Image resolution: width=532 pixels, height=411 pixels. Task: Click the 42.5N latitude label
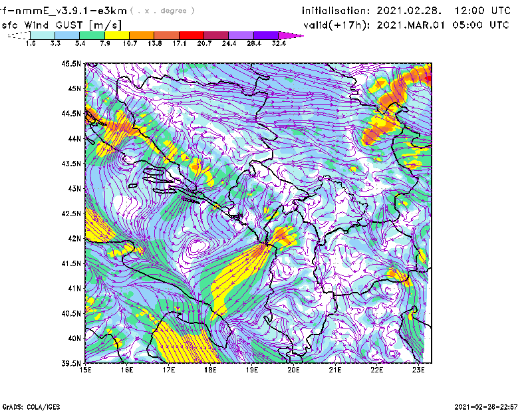click(x=71, y=213)
